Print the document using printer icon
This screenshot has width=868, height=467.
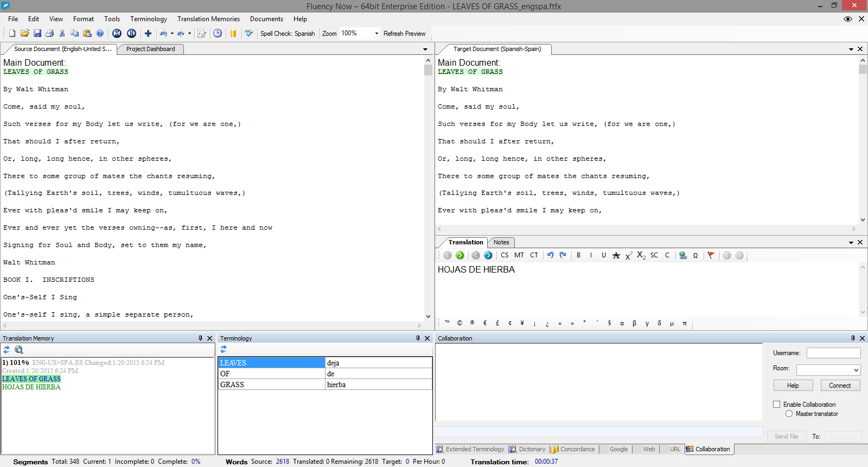tap(50, 33)
